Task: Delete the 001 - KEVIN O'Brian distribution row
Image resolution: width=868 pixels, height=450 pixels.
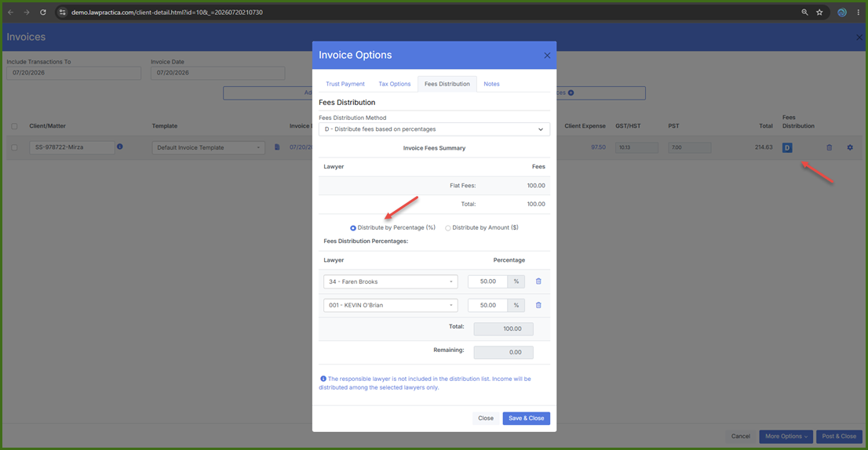Action: pos(538,305)
